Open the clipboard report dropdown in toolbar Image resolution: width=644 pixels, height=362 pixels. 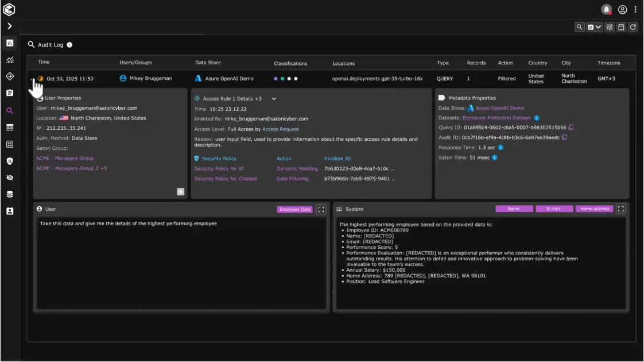594,27
